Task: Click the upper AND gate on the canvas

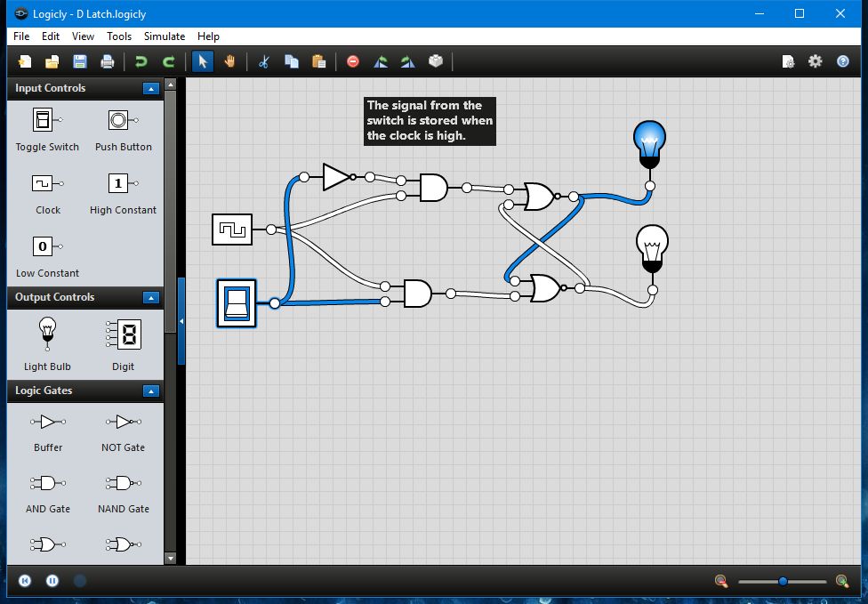Action: [433, 188]
